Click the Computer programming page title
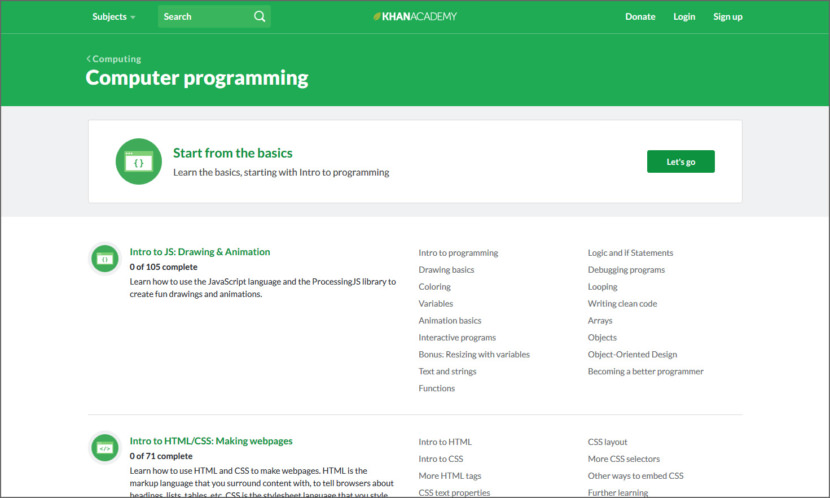The image size is (830, 498). point(197,78)
